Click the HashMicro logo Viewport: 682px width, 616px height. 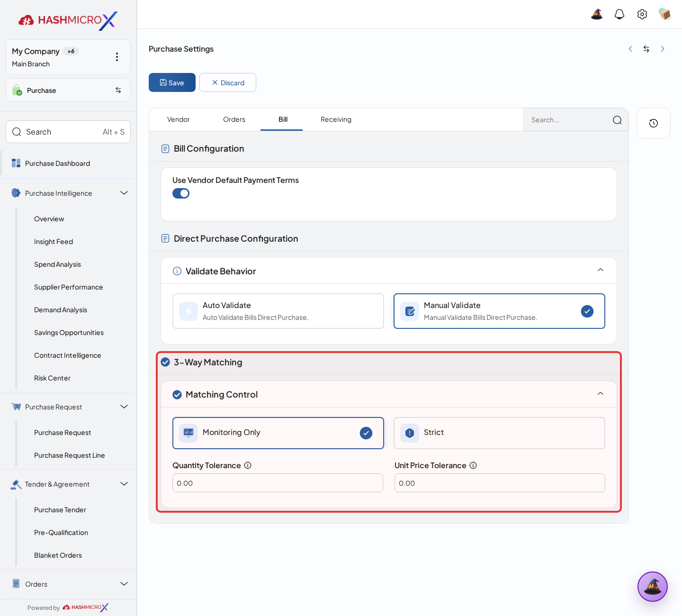point(68,20)
